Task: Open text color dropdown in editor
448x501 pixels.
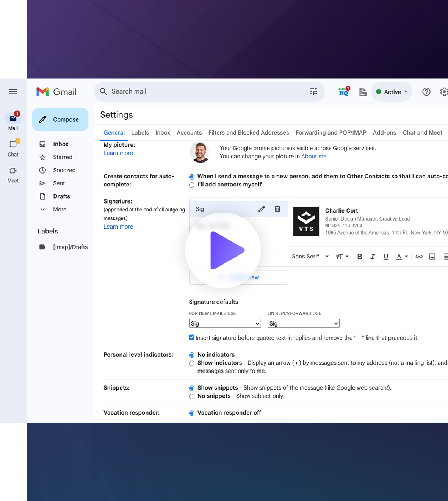Action: [x=402, y=257]
